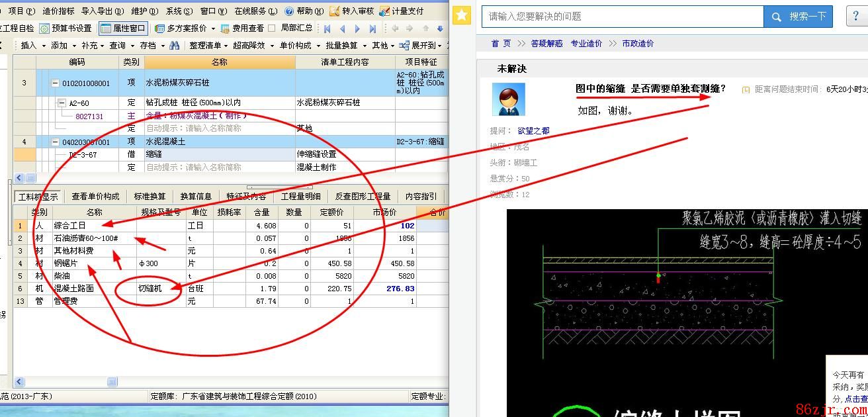This screenshot has height=417, width=868.
Task: Collapse the A2-60 tree node
Action: pyautogui.click(x=62, y=103)
